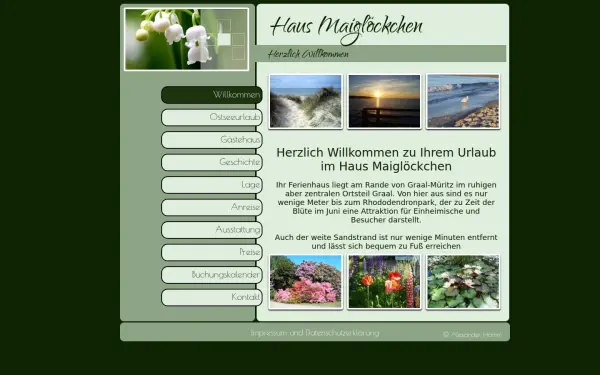Viewport: 600px width, 375px height.
Task: Select the Geschichte menu entry
Action: [212, 162]
